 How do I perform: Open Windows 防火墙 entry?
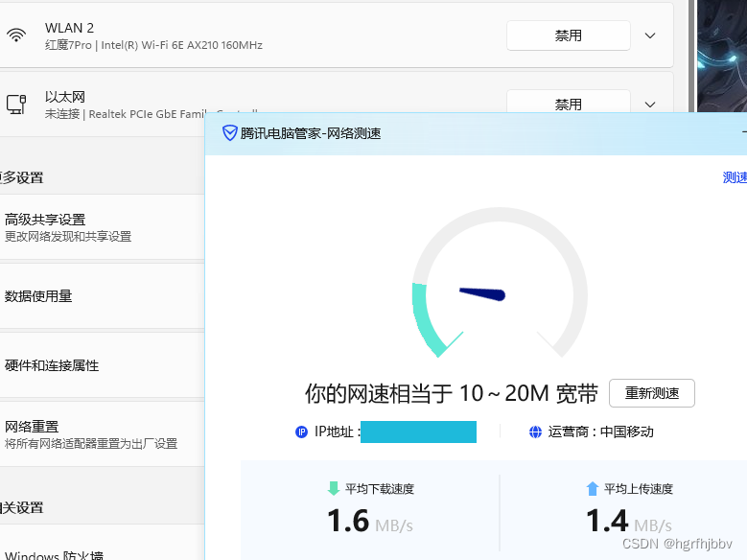pyautogui.click(x=102, y=544)
